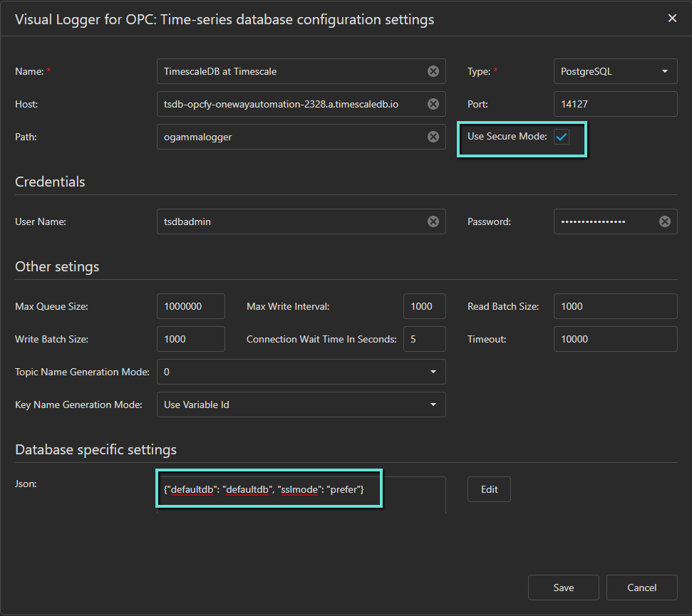
Task: Clear the Host field using the X icon
Action: [x=433, y=104]
